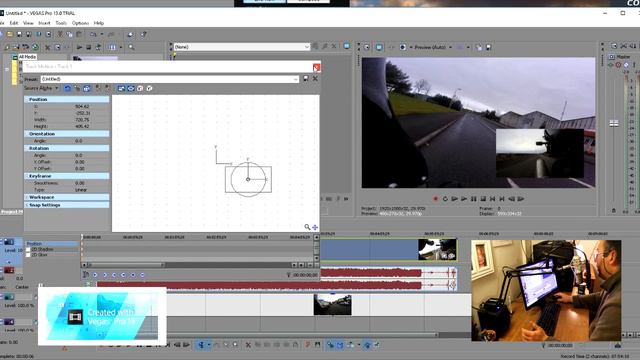Click the keyframe timeline horizontal scrollbar
The image size is (640, 360).
(x=127, y=265)
